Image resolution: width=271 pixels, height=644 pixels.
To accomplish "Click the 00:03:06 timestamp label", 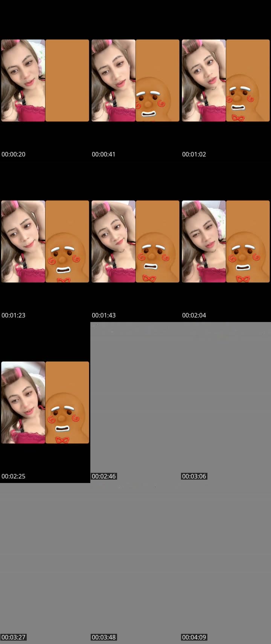I will click(194, 476).
